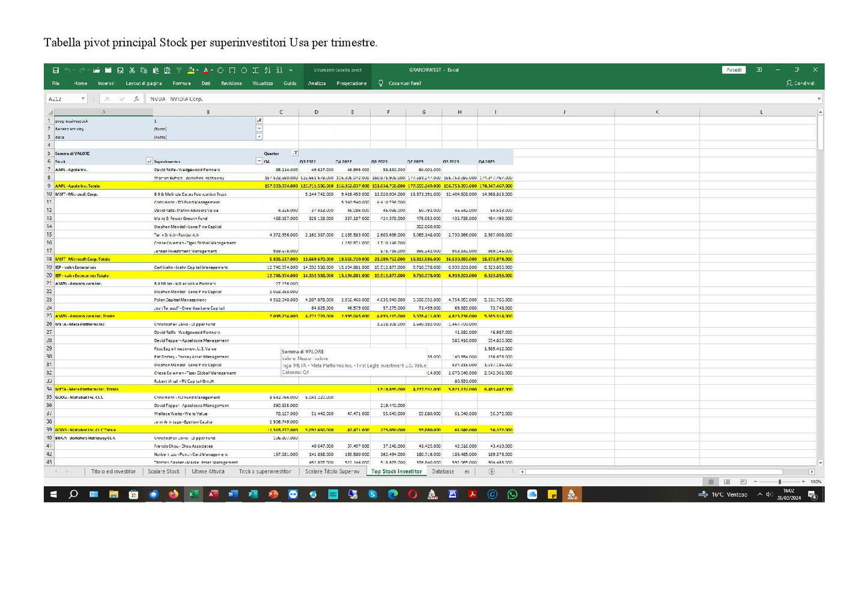Click the formula bar cancel X icon
The image size is (868, 613).
(x=107, y=99)
